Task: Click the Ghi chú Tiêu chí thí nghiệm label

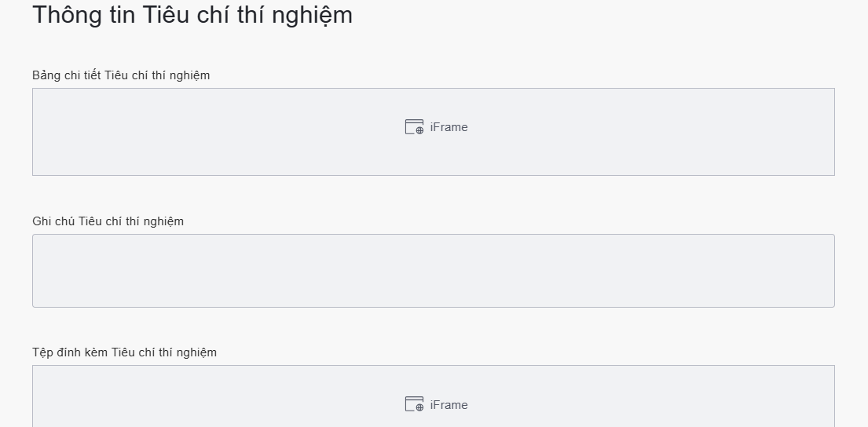Action: pyautogui.click(x=108, y=221)
